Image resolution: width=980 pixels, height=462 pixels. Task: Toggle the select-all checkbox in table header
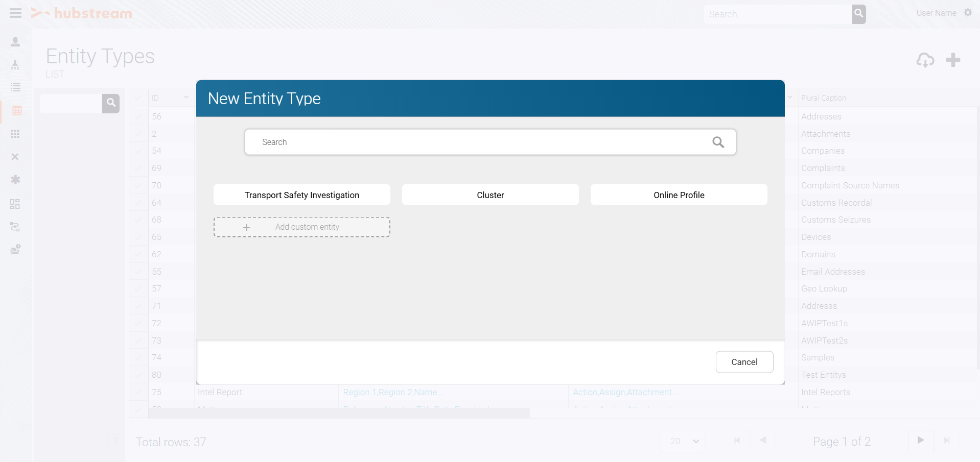tap(138, 98)
